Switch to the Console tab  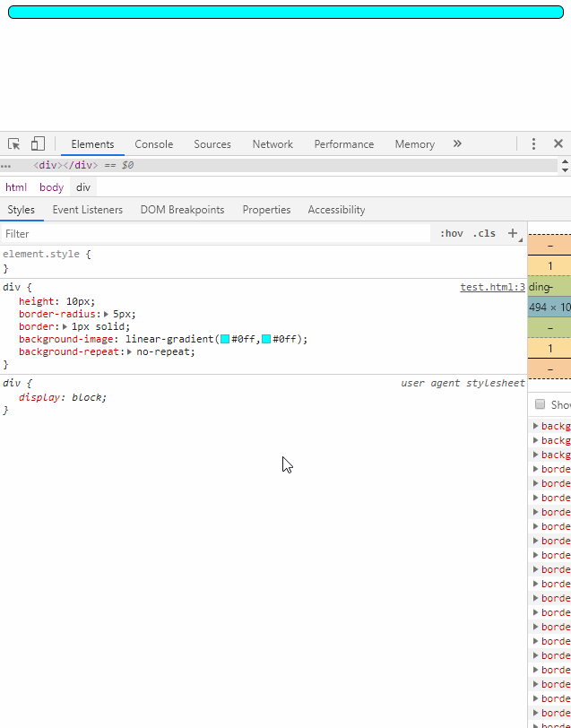click(x=153, y=144)
